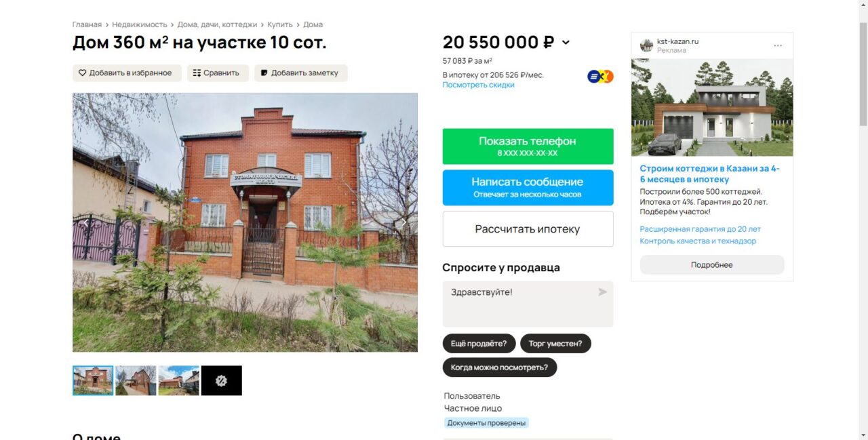Expand the price history chevron beside 20 550 000 ₽
The width and height of the screenshot is (868, 440).
coord(566,43)
